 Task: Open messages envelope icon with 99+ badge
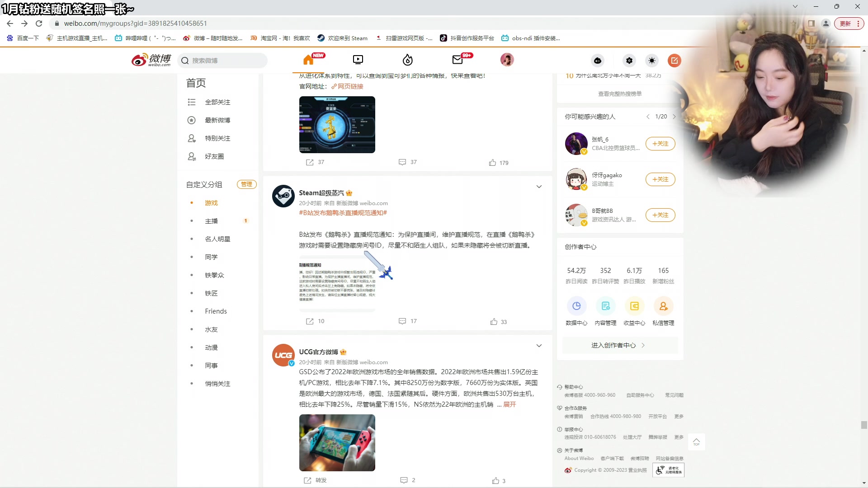[458, 60]
